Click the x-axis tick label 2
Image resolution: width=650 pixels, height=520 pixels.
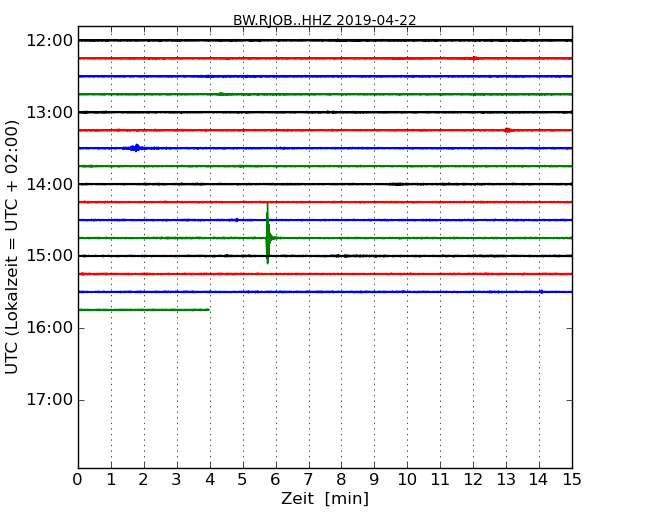click(x=143, y=480)
